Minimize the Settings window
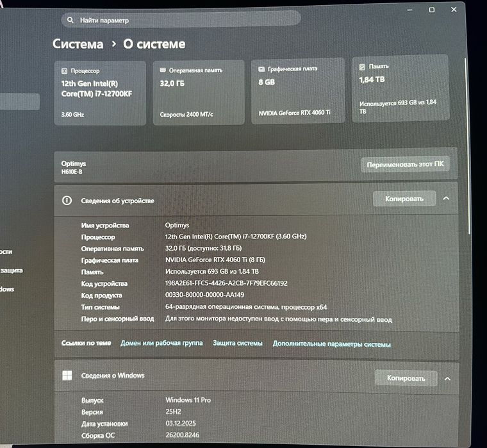This screenshot has width=487, height=448. (410, 10)
